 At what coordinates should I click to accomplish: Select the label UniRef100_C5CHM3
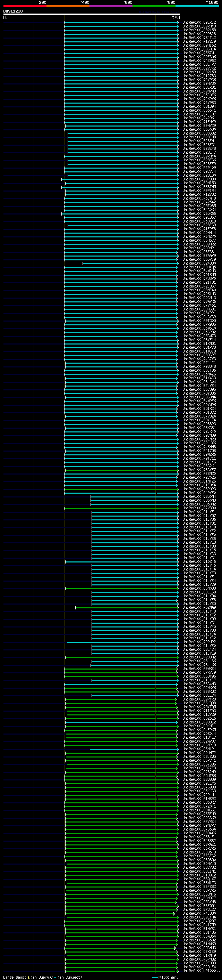[x=199, y=948]
